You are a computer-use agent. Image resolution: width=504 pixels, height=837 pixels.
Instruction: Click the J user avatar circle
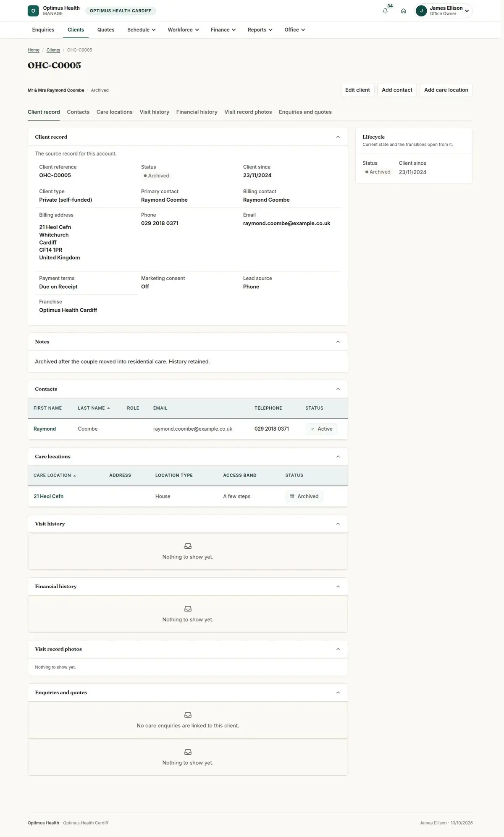(x=421, y=11)
